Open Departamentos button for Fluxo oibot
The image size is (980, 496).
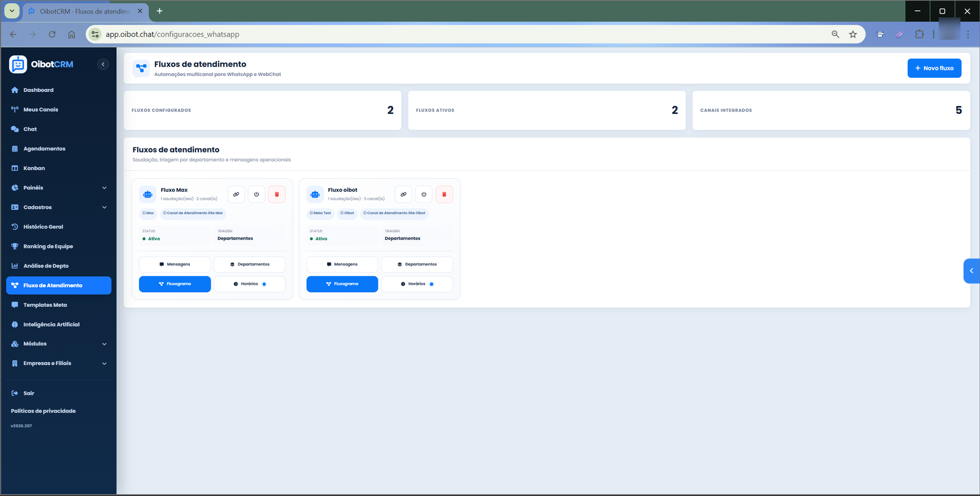tap(417, 265)
